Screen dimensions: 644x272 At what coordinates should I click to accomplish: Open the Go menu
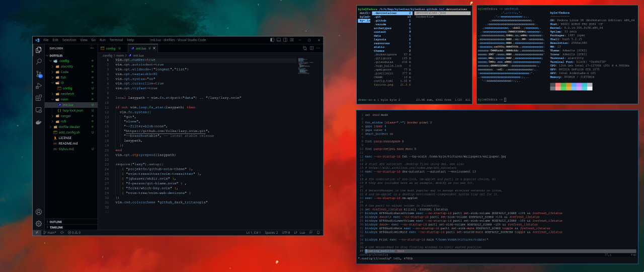(94, 40)
